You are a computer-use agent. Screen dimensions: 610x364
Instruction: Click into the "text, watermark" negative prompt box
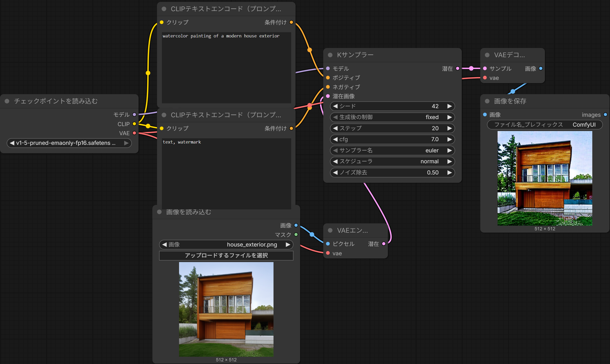pos(226,174)
